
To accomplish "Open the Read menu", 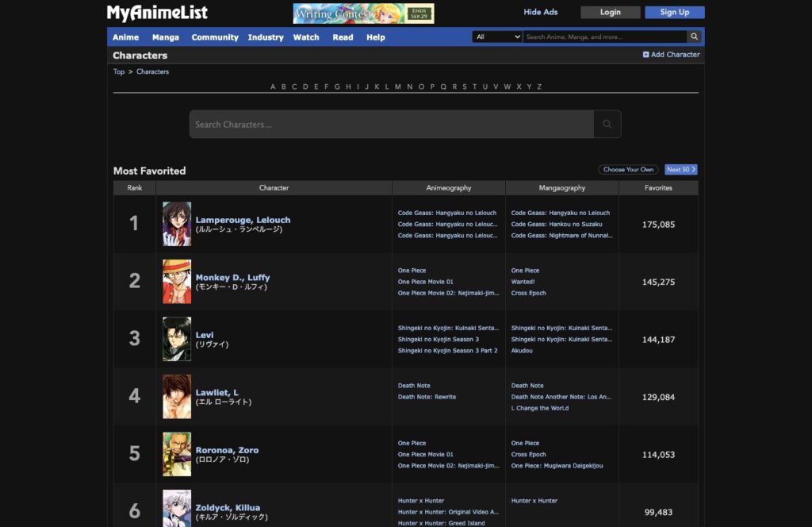I will [343, 37].
